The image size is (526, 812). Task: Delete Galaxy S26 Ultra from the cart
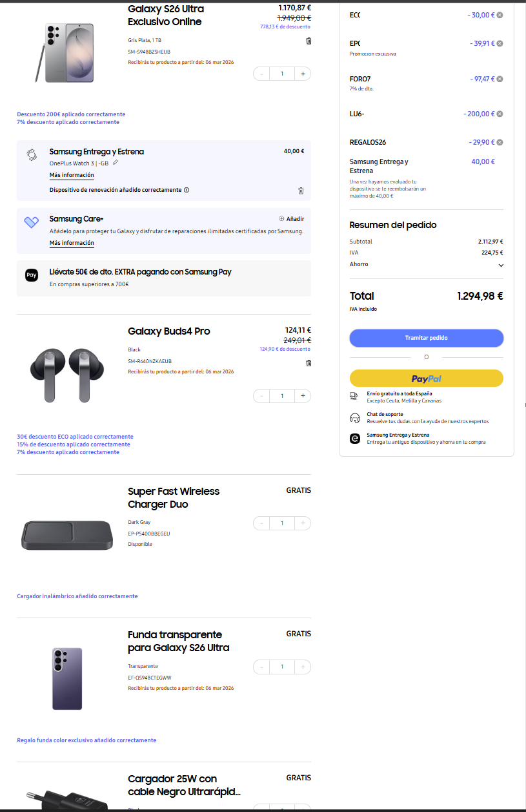(x=309, y=41)
